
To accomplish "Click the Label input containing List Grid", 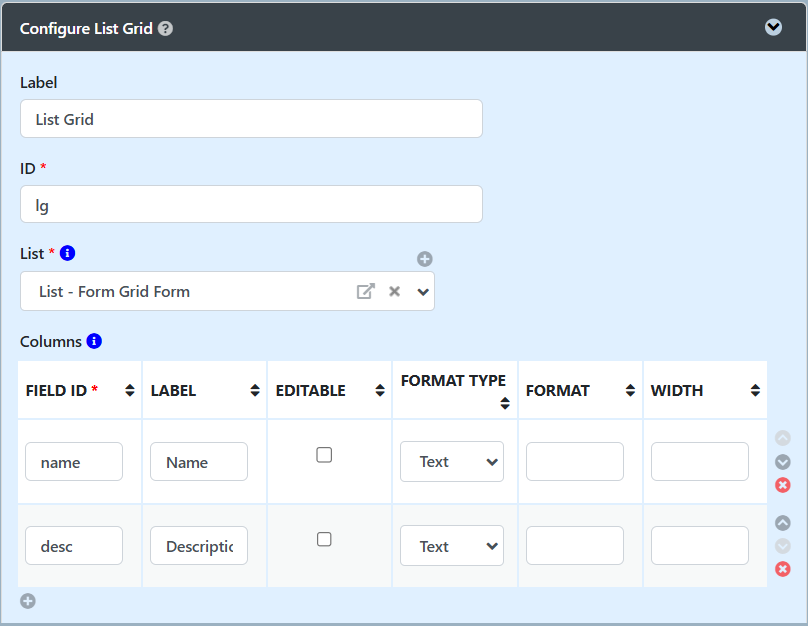I will pyautogui.click(x=251, y=119).
